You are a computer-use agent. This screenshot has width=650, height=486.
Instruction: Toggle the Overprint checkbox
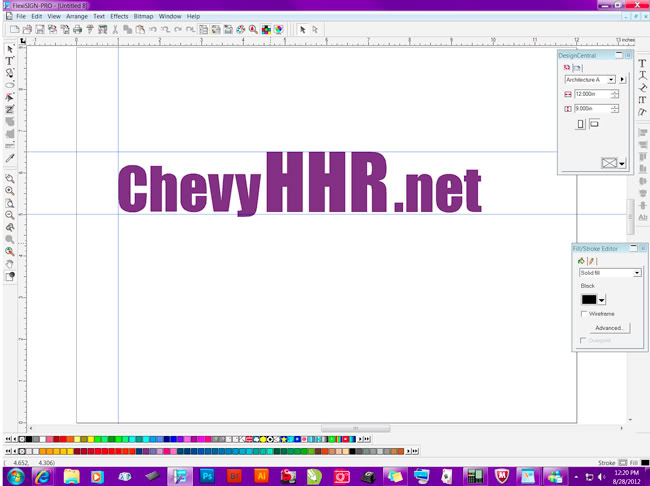point(583,340)
